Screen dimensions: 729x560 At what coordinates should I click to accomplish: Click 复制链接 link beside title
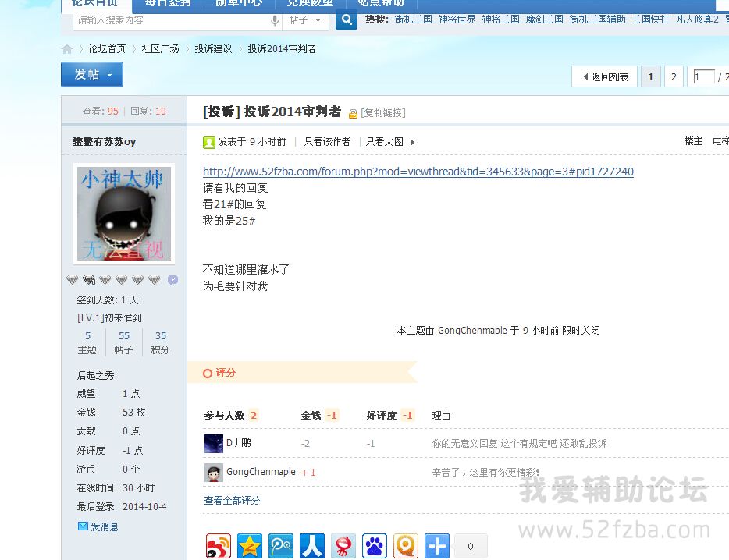click(x=383, y=112)
